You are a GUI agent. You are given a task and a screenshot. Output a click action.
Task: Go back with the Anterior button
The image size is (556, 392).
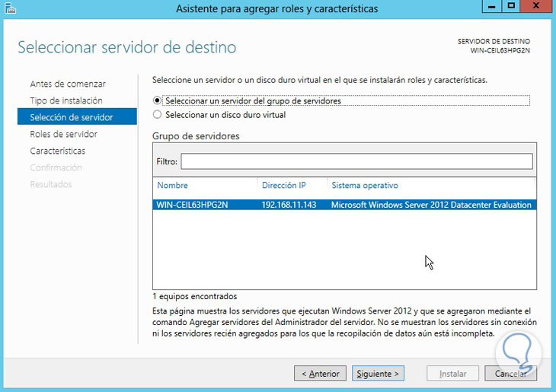point(320,374)
